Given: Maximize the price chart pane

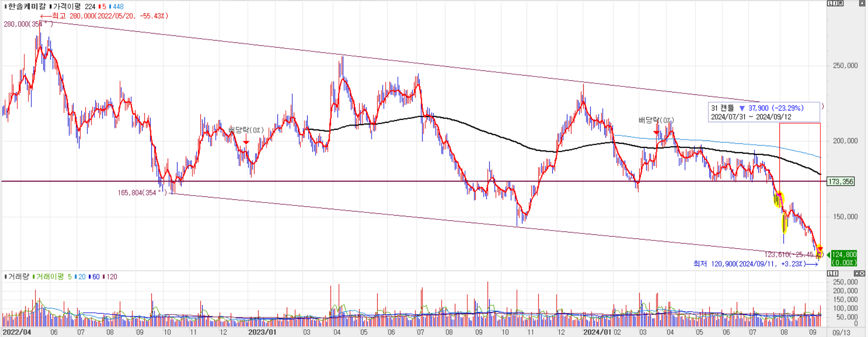Looking at the screenshot, I should pos(862,3).
